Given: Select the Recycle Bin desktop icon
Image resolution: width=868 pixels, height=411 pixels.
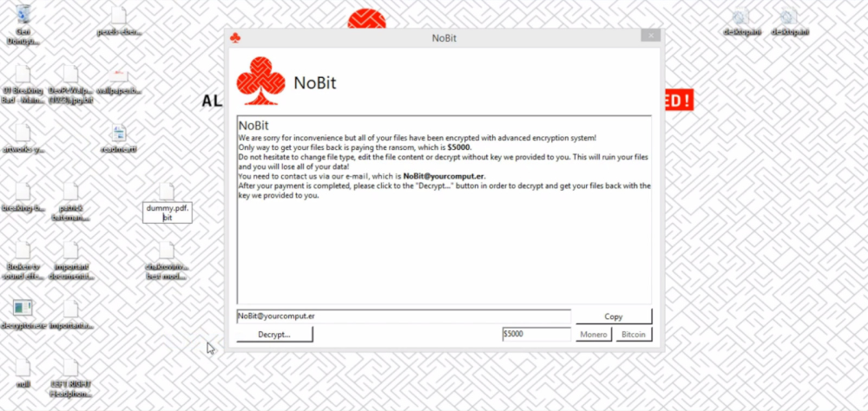Looking at the screenshot, I should pyautogui.click(x=23, y=16).
